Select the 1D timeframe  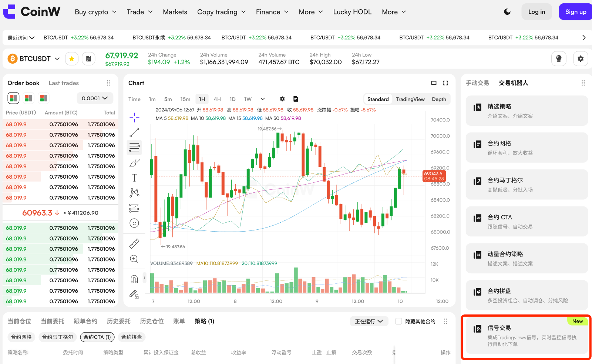(x=232, y=99)
